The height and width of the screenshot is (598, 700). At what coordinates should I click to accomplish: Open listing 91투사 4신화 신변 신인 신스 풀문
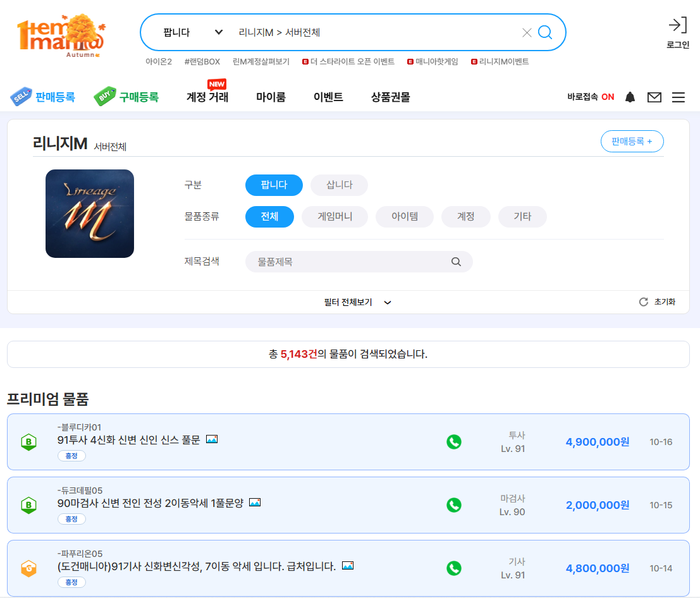[128, 440]
